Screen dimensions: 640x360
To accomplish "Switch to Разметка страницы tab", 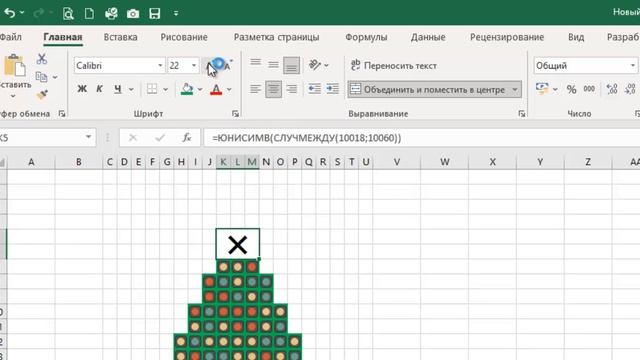I will (x=276, y=37).
